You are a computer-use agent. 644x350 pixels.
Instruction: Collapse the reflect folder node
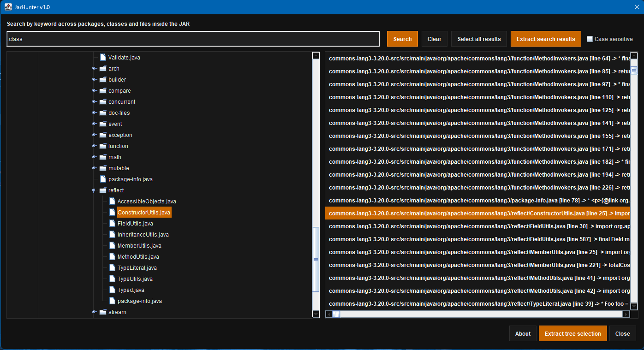[x=94, y=190]
